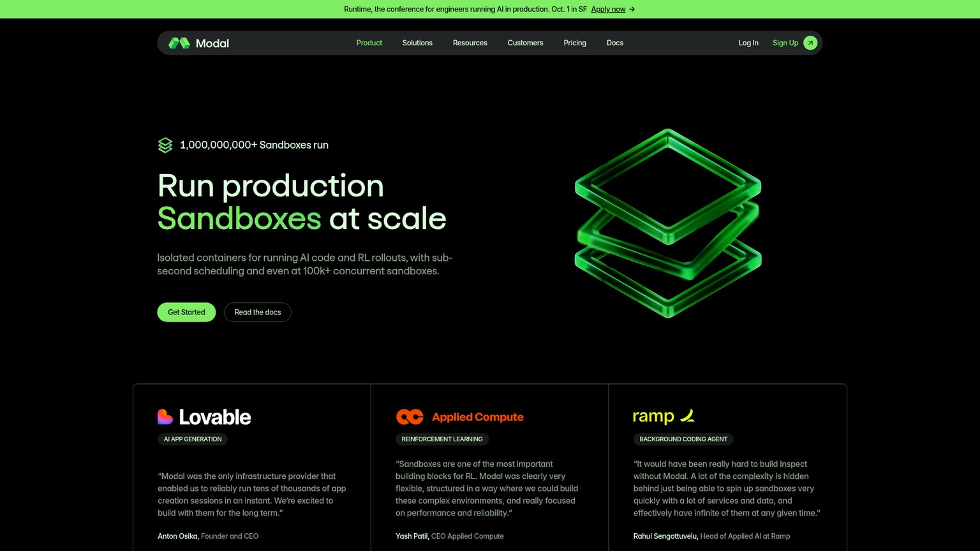Click the 'Applied Compute' orange company name

(x=478, y=417)
